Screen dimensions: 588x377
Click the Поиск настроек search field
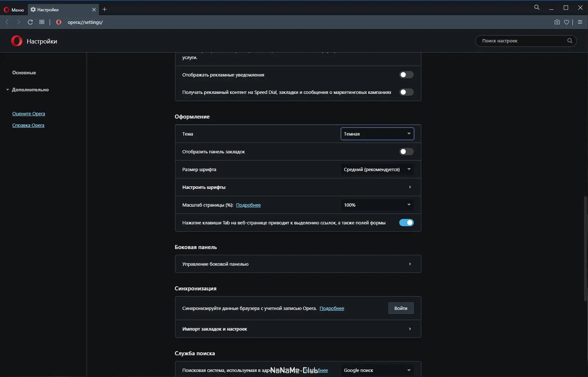click(522, 41)
